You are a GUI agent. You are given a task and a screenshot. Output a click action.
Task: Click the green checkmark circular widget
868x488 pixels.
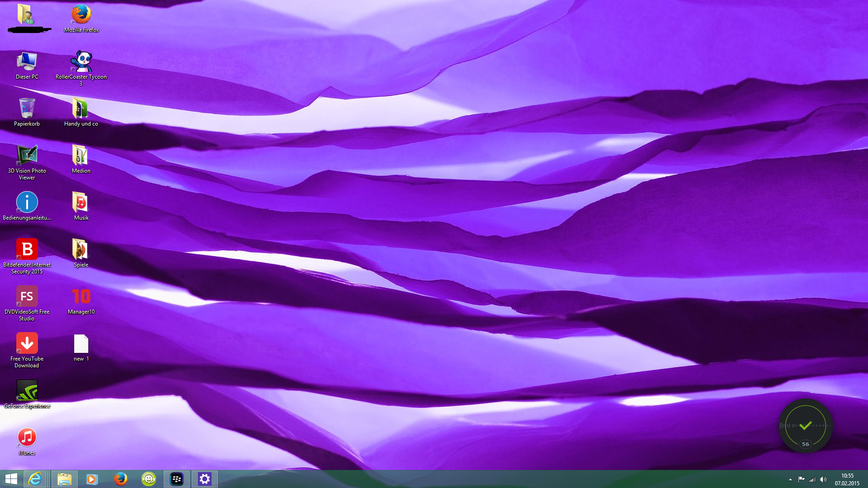tap(805, 425)
